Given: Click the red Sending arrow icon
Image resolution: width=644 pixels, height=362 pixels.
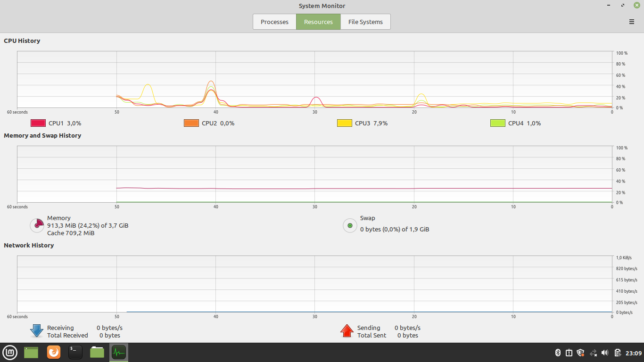Looking at the screenshot, I should tap(347, 331).
